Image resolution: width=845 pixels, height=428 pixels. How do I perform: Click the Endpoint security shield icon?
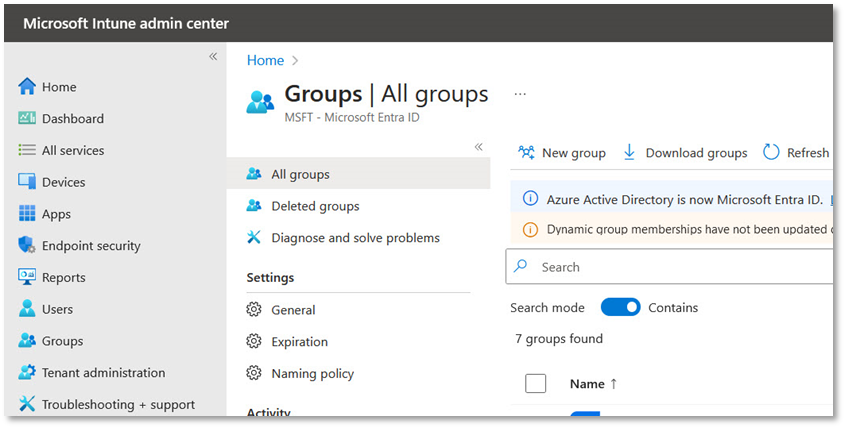click(27, 245)
